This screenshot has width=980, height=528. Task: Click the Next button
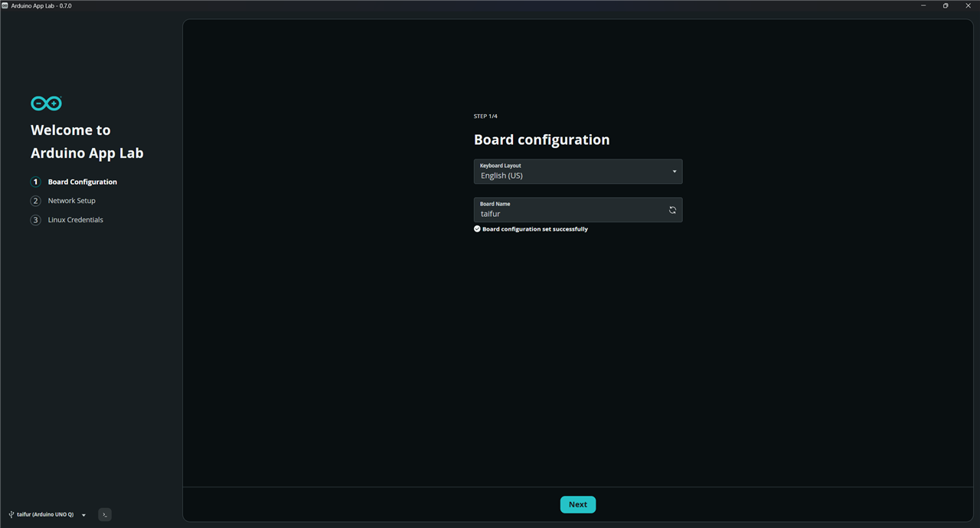(578, 504)
